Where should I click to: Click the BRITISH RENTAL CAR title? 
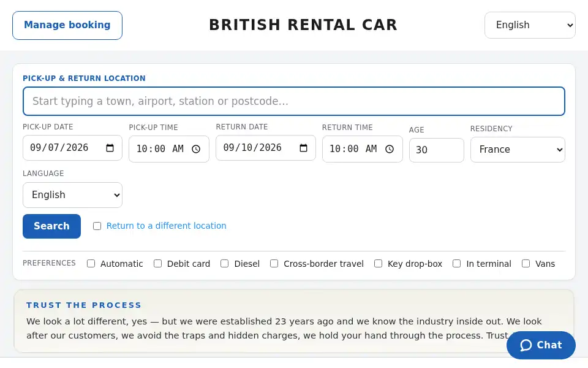click(303, 25)
